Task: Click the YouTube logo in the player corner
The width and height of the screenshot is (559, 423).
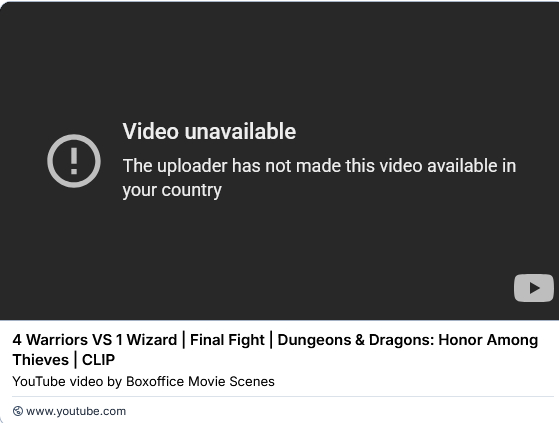Action: 534,288
